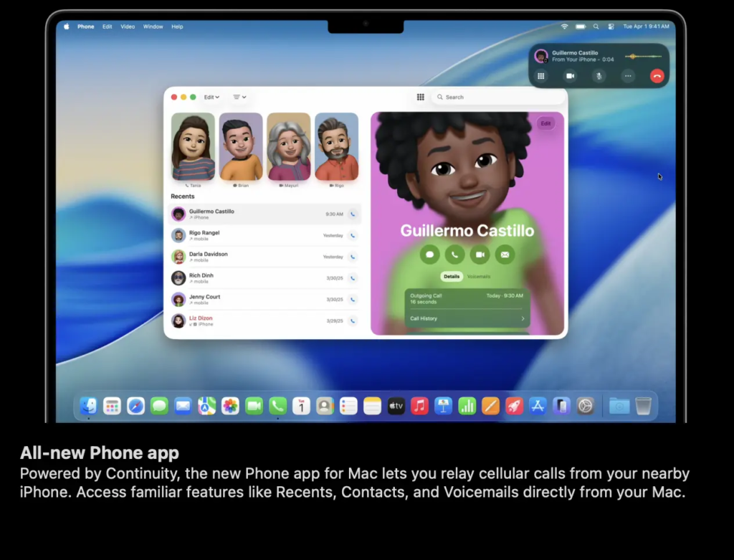Mute the microphone in the call widget
Viewport: 734px width, 560px height.
pos(599,76)
